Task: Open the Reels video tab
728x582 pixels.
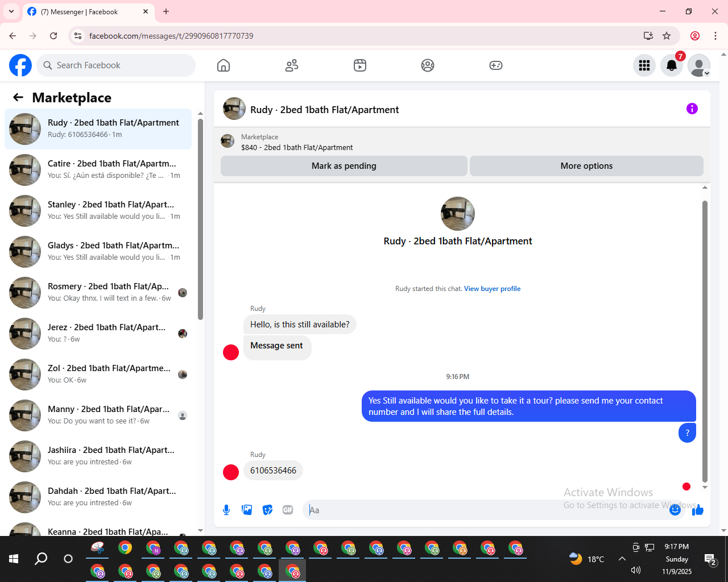Action: tap(360, 65)
